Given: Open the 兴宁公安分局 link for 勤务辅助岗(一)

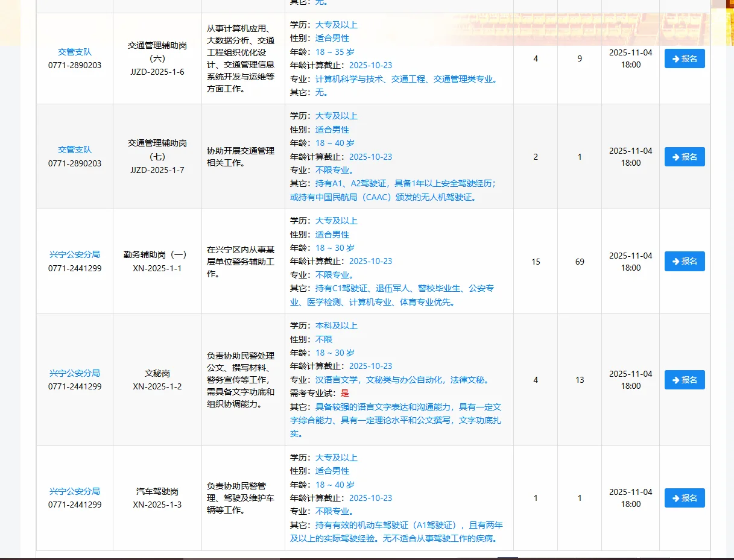Looking at the screenshot, I should pos(74,255).
